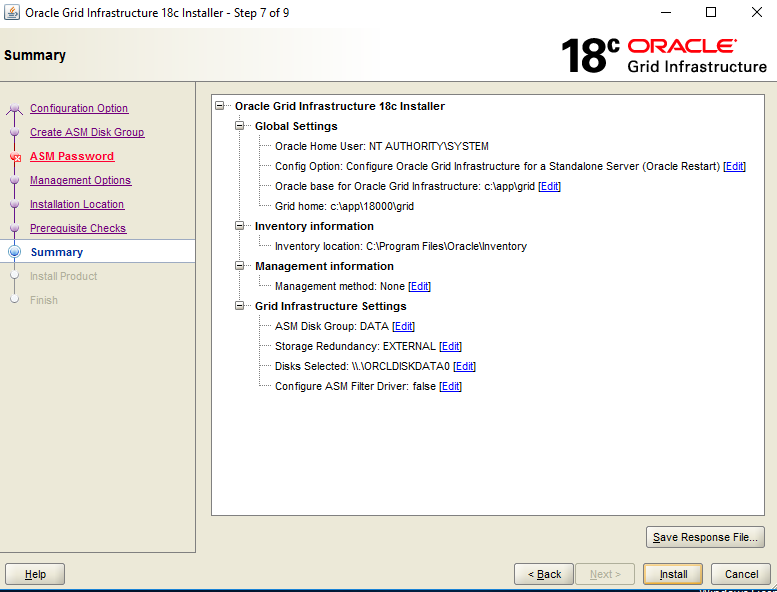Click the Help button
This screenshot has height=592, width=777.
35,574
